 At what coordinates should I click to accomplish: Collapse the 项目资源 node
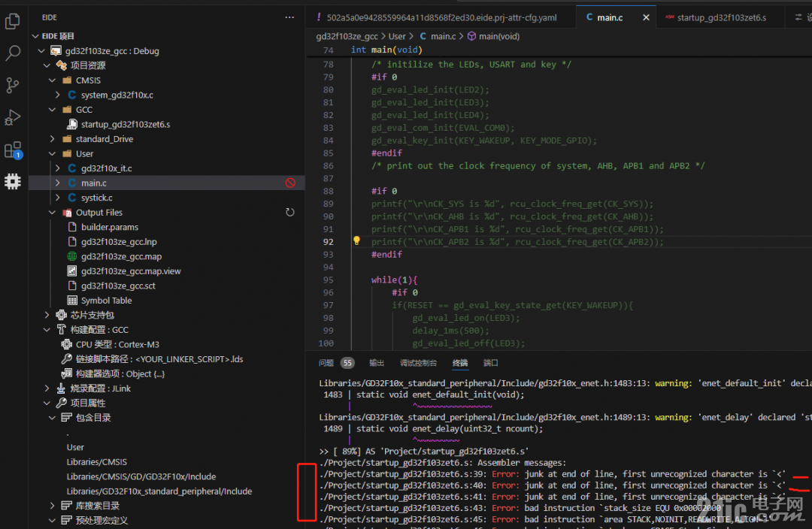(47, 65)
